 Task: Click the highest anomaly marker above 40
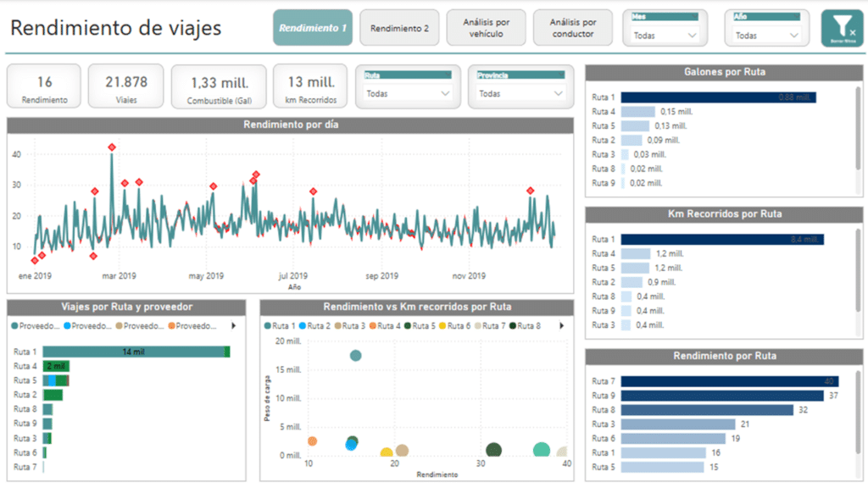point(112,147)
